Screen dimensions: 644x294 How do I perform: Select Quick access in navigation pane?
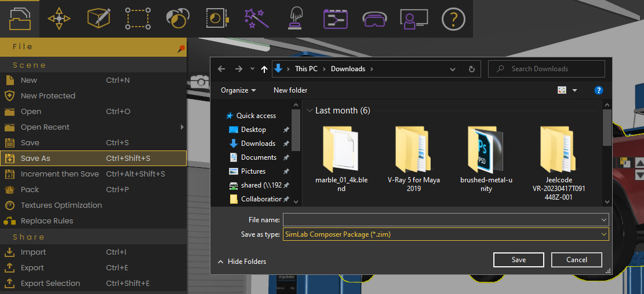[x=251, y=116]
